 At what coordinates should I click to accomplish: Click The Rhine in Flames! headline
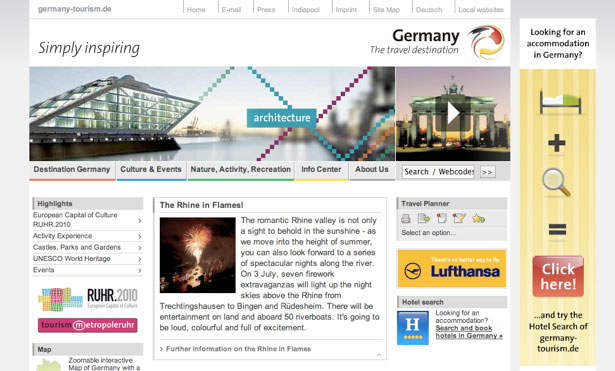[202, 205]
